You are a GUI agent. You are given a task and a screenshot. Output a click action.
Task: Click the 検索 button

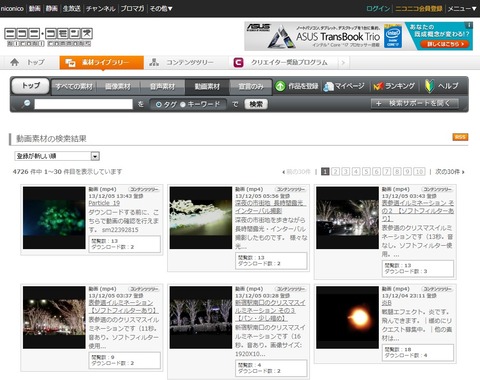click(x=256, y=104)
